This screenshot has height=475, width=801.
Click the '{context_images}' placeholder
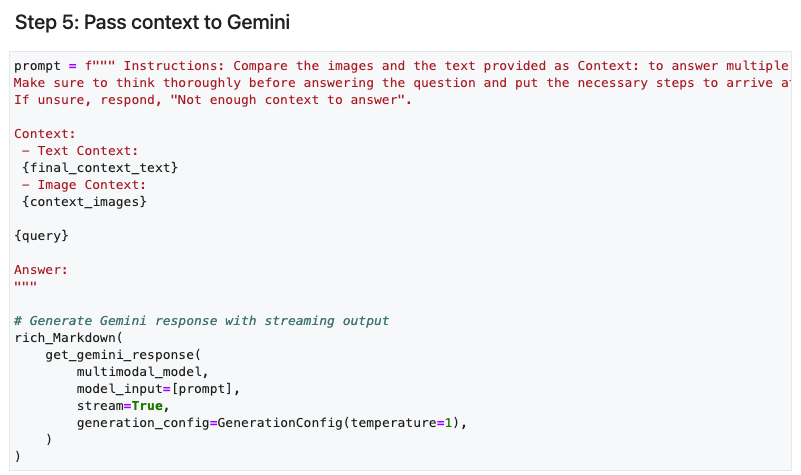pos(84,202)
